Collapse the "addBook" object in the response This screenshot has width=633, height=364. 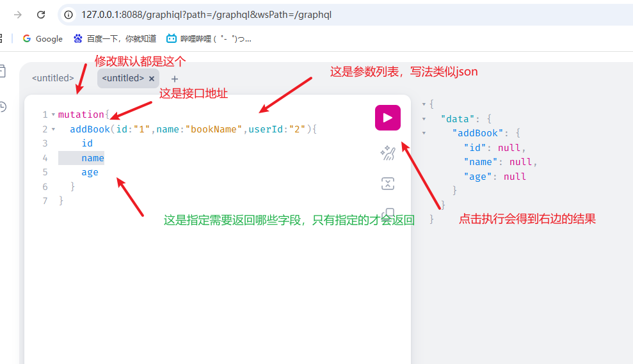click(424, 133)
